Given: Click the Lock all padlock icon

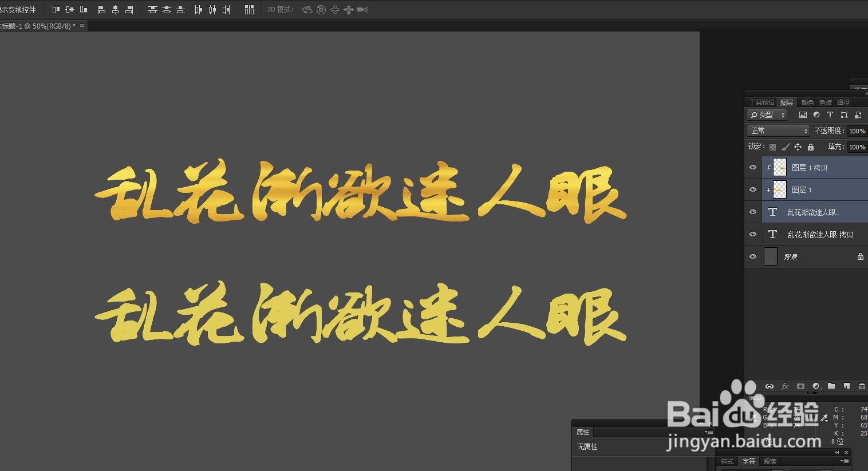Looking at the screenshot, I should pyautogui.click(x=811, y=147).
